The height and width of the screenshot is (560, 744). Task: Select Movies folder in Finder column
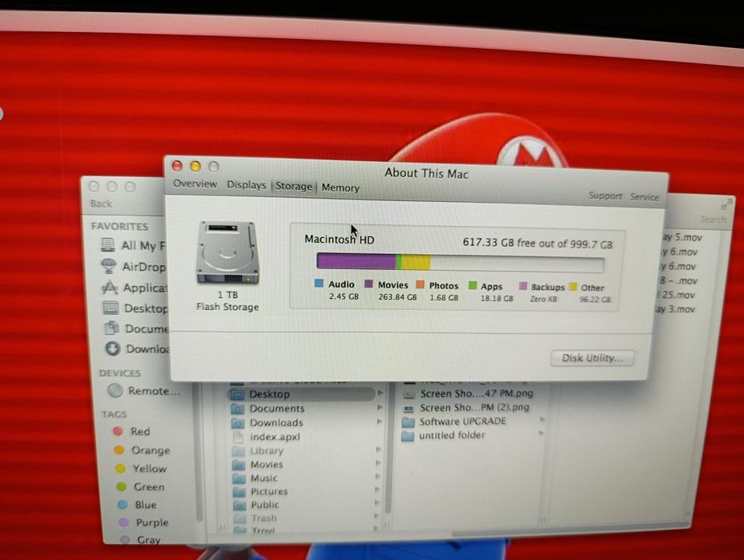pyautogui.click(x=258, y=464)
